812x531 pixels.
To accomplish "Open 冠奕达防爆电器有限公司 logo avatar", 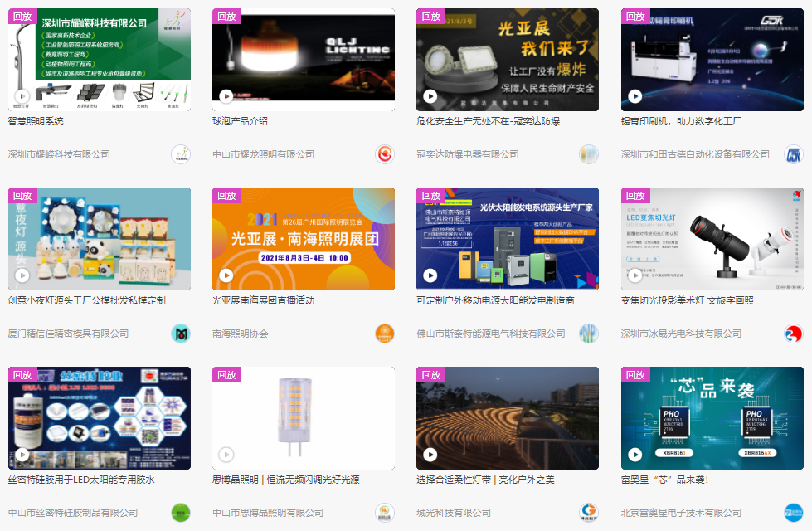I will tap(589, 154).
